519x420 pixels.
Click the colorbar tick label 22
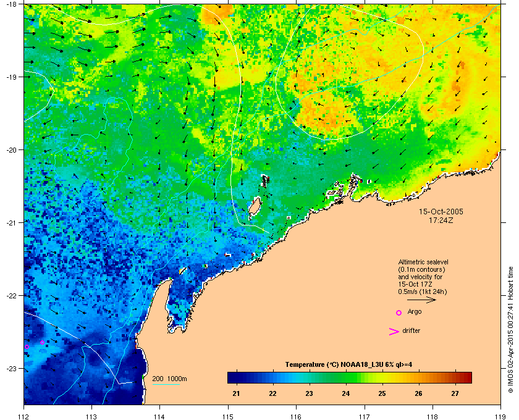[x=272, y=393]
